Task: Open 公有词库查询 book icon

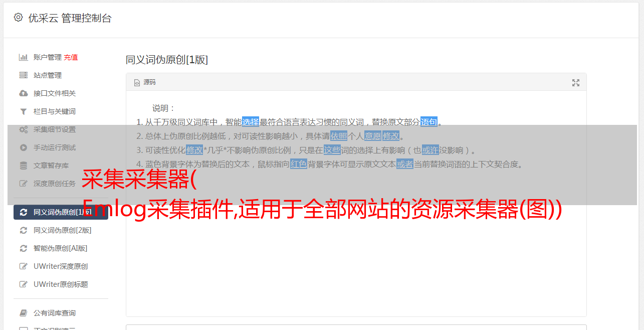Action: click(x=23, y=313)
